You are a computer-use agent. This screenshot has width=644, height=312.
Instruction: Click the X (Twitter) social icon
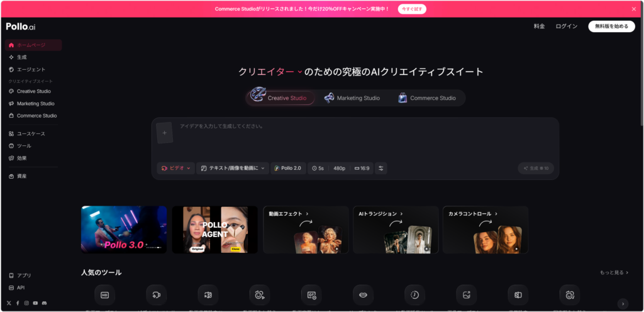pyautogui.click(x=9, y=303)
